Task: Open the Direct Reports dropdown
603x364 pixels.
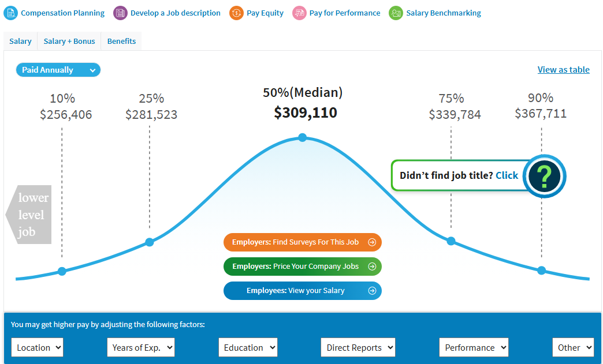Action: pos(358,347)
